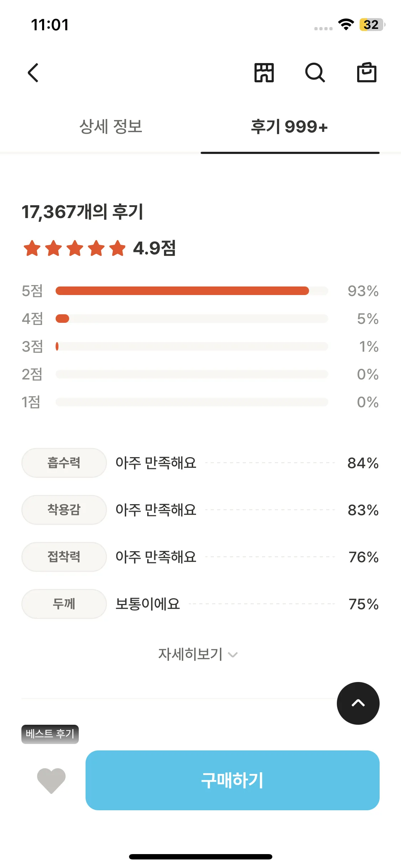The height and width of the screenshot is (868, 401).
Task: Tap the back arrow icon
Action: [x=33, y=73]
